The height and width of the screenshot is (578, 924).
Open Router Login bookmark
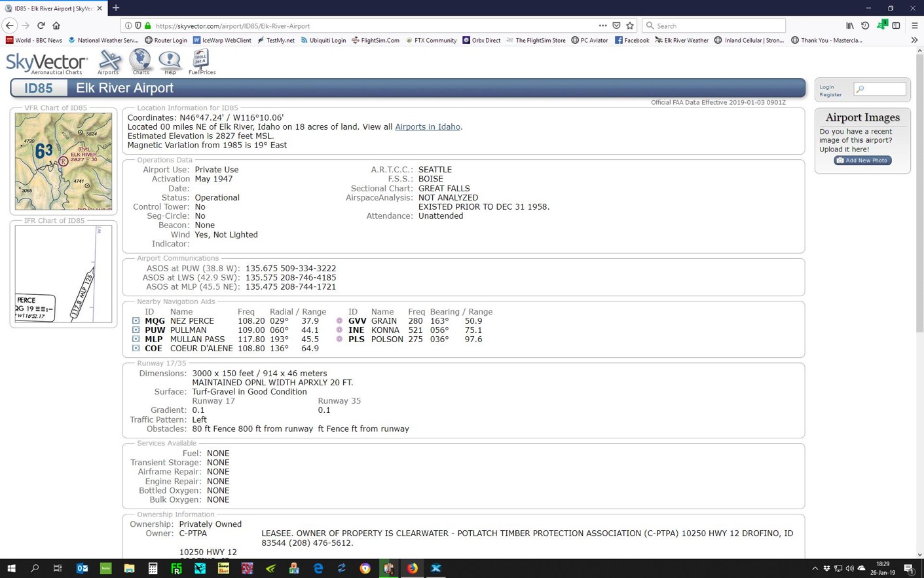click(x=166, y=40)
